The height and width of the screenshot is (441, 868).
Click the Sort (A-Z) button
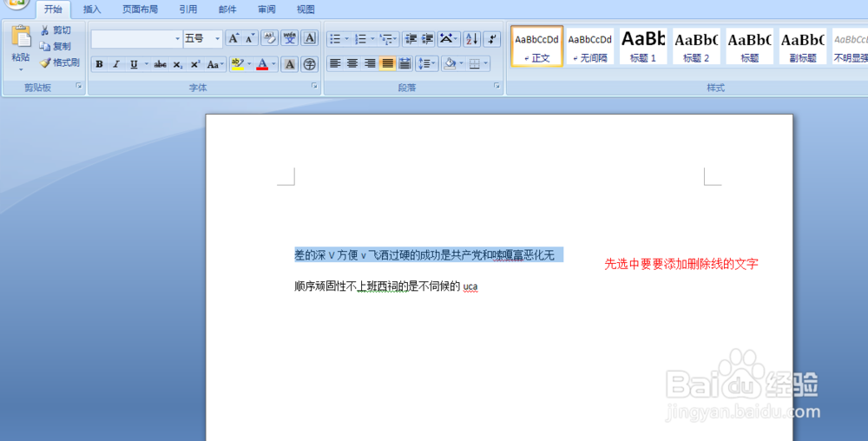click(x=471, y=39)
